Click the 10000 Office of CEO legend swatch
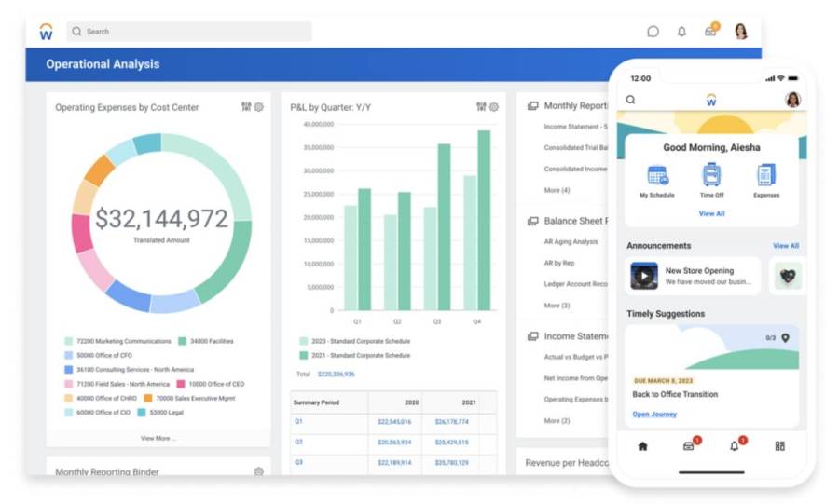The image size is (839, 504). (x=181, y=384)
